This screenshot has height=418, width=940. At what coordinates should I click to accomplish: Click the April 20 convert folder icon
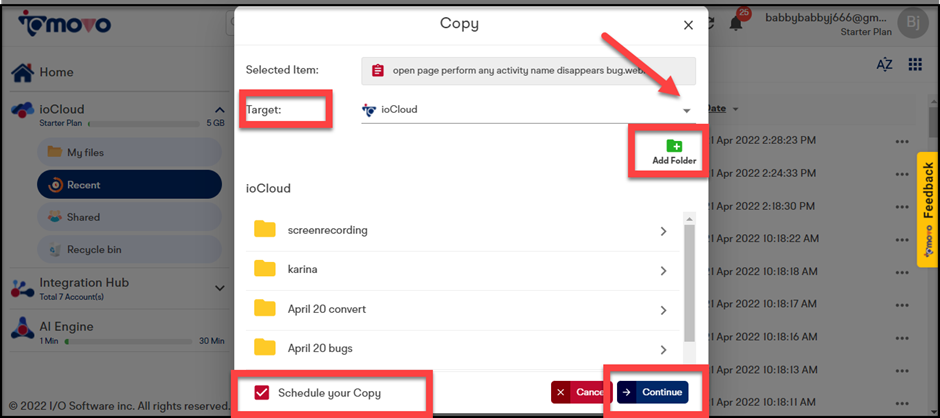pos(264,309)
